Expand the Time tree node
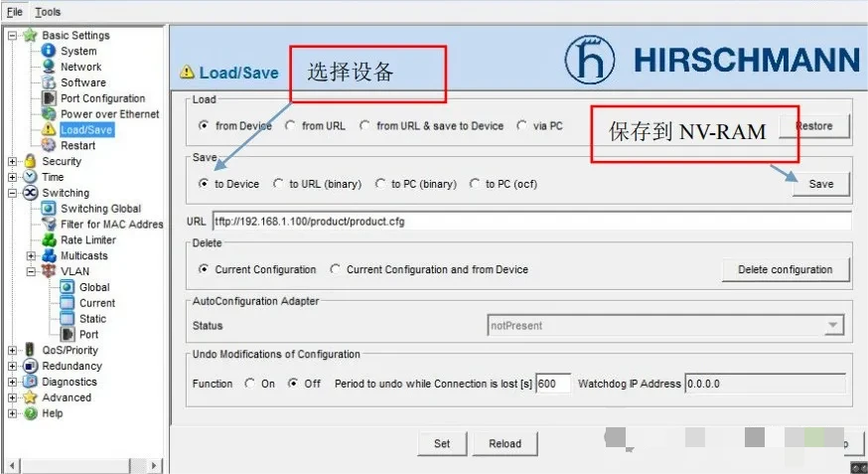The width and height of the screenshot is (868, 474). [12, 177]
